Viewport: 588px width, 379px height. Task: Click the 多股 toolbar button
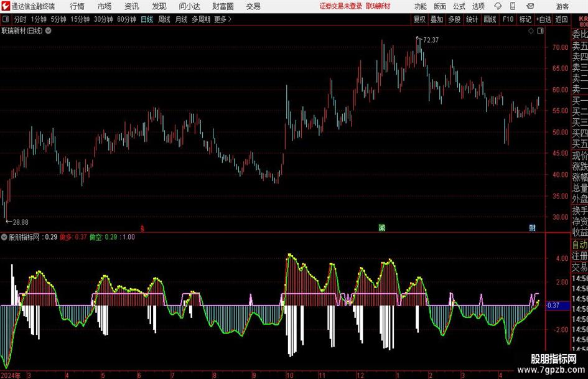(454, 19)
